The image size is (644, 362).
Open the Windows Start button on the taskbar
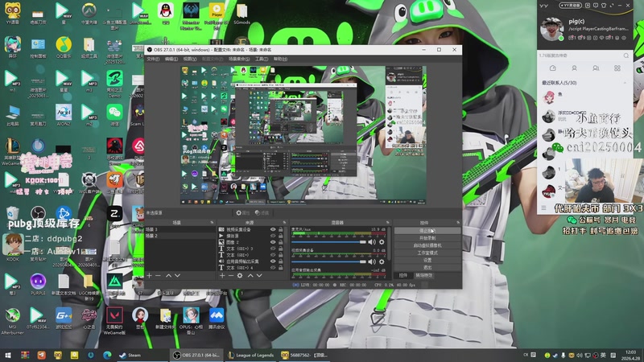(8, 355)
